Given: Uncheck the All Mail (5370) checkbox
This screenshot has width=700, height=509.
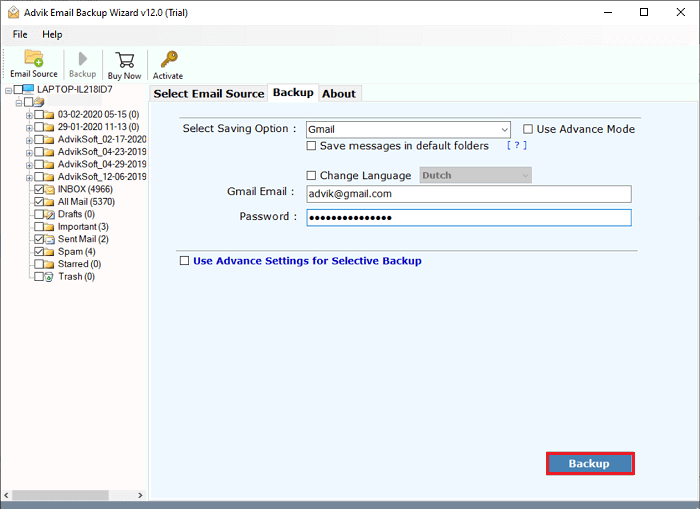Looking at the screenshot, I should (39, 202).
